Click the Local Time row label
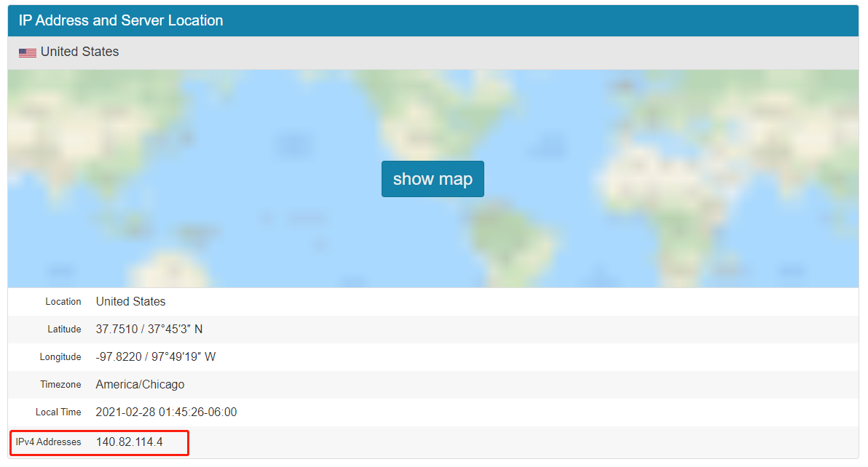 tap(58, 412)
